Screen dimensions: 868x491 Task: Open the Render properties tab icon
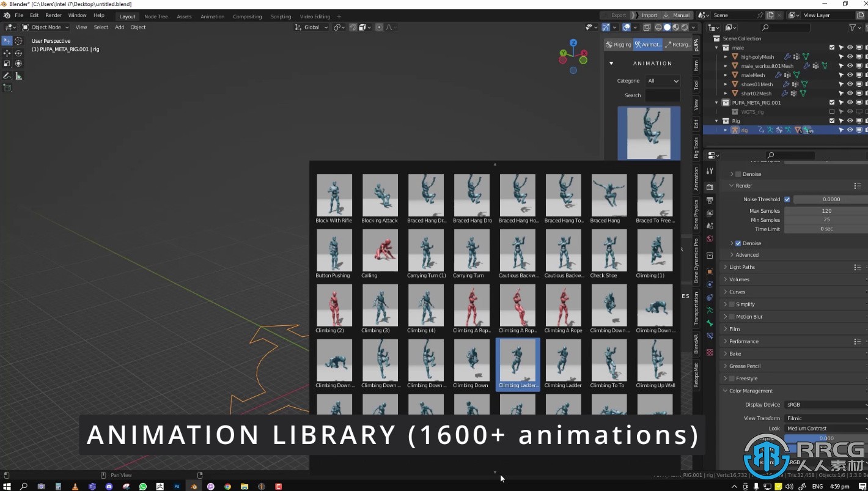click(x=710, y=186)
